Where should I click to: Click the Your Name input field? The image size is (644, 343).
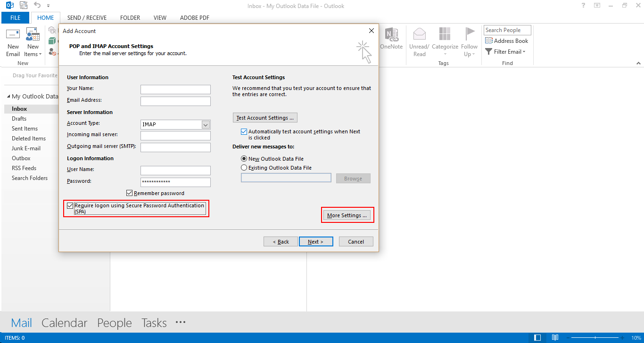pos(175,90)
